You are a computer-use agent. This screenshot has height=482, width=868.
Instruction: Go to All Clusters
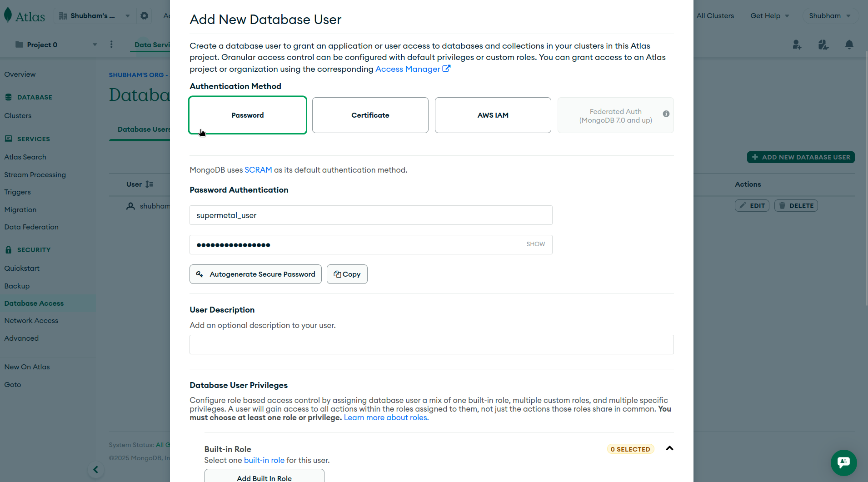click(x=715, y=15)
